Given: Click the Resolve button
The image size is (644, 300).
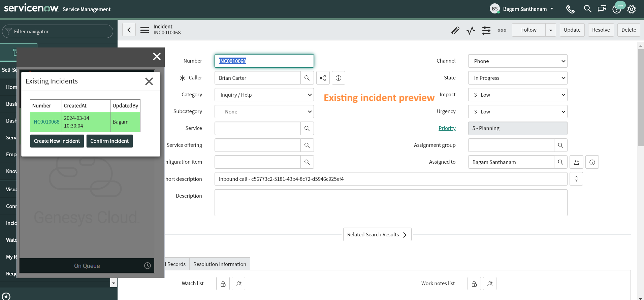Looking at the screenshot, I should [601, 30].
